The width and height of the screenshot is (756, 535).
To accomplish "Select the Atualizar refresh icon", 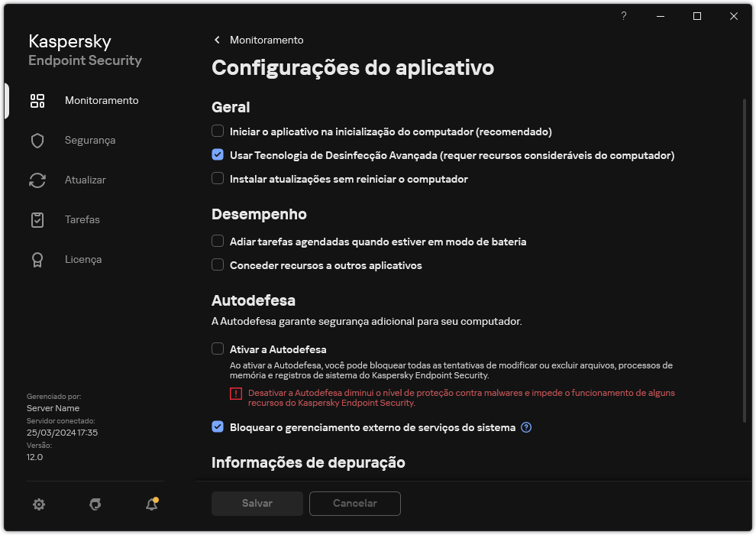I will pyautogui.click(x=37, y=180).
